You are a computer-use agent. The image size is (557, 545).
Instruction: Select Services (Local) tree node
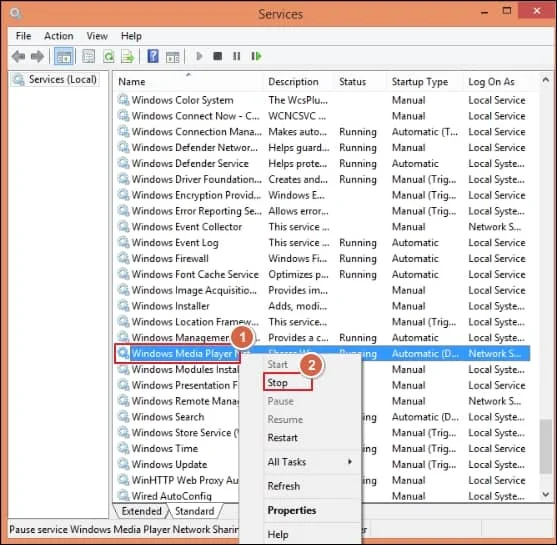55,80
